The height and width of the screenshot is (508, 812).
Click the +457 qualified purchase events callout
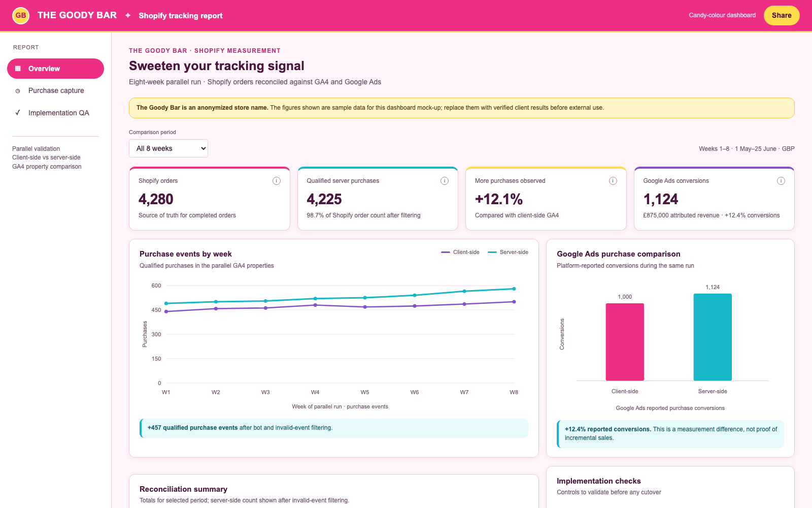334,428
